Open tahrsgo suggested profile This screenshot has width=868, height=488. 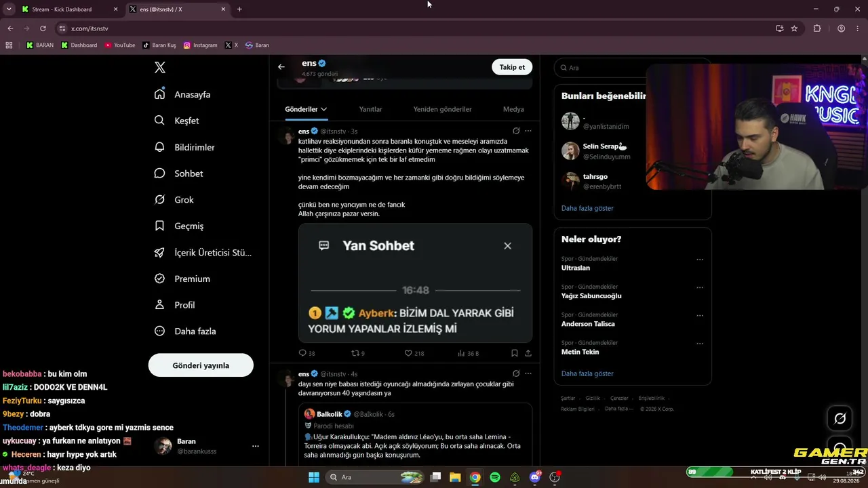pos(604,181)
